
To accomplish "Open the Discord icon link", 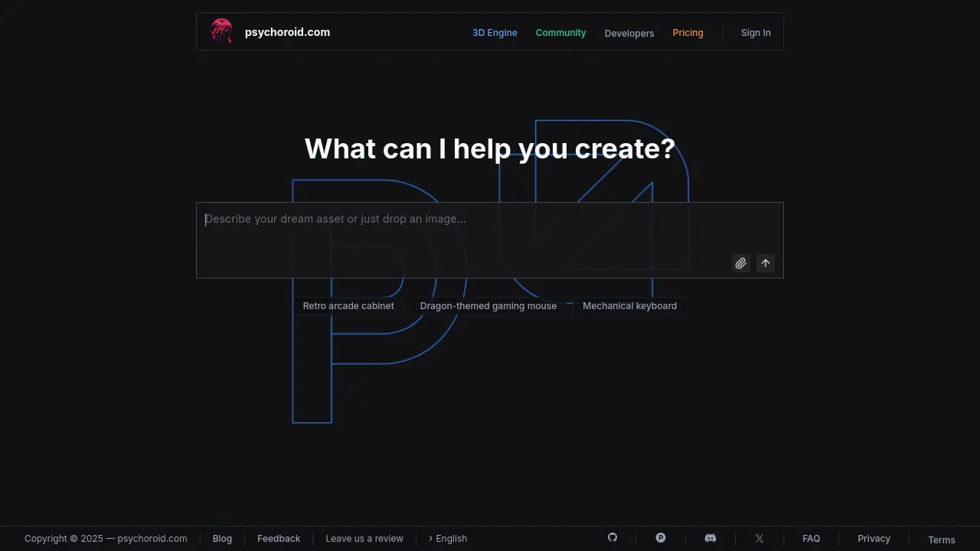I will tap(710, 539).
